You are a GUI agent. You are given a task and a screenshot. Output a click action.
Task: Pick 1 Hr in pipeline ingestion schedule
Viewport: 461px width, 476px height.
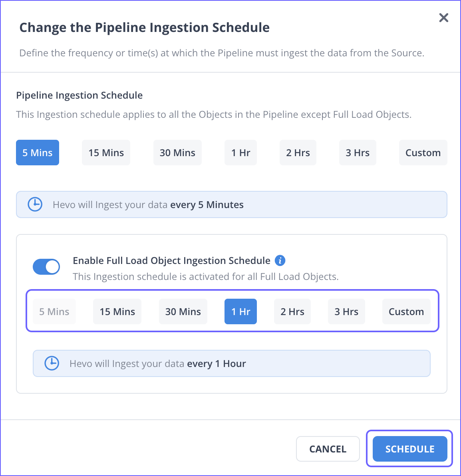[x=240, y=153]
